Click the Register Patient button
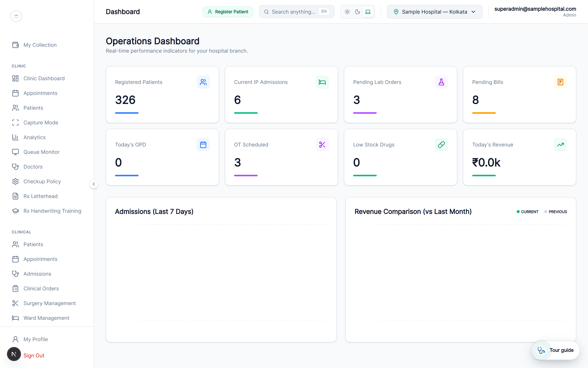Image resolution: width=588 pixels, height=368 pixels. coord(228,12)
